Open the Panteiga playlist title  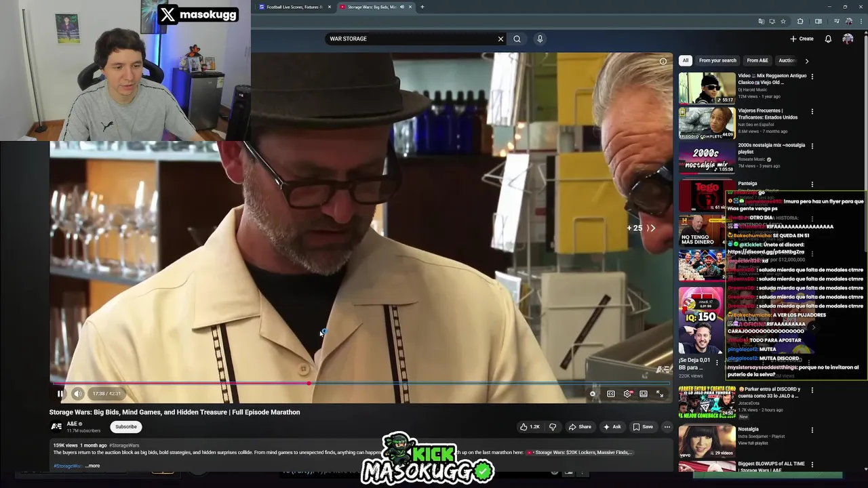[x=747, y=184]
